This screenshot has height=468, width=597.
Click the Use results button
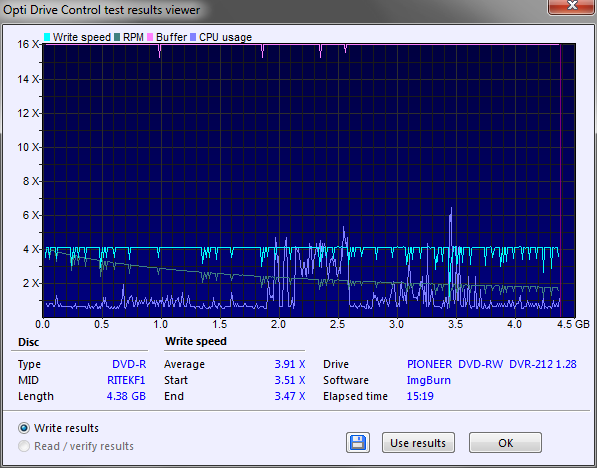418,442
